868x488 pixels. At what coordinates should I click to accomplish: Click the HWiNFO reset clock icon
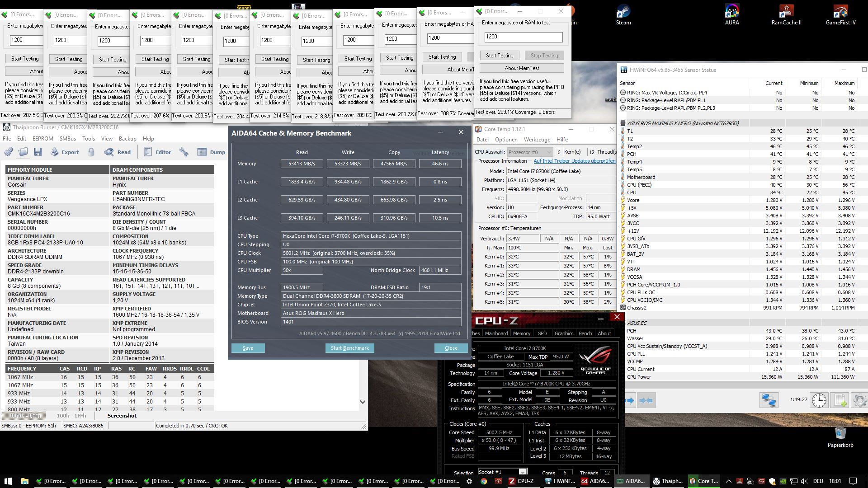(x=819, y=400)
